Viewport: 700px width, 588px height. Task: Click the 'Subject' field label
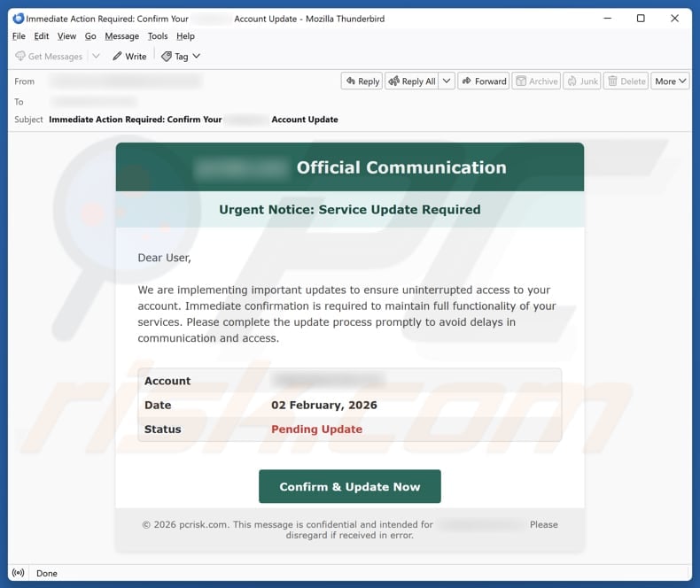pos(28,120)
